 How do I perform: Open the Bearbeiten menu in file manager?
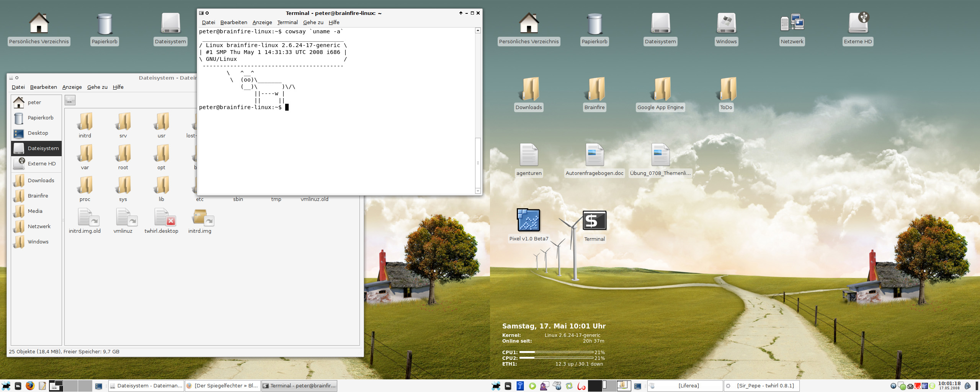(43, 87)
